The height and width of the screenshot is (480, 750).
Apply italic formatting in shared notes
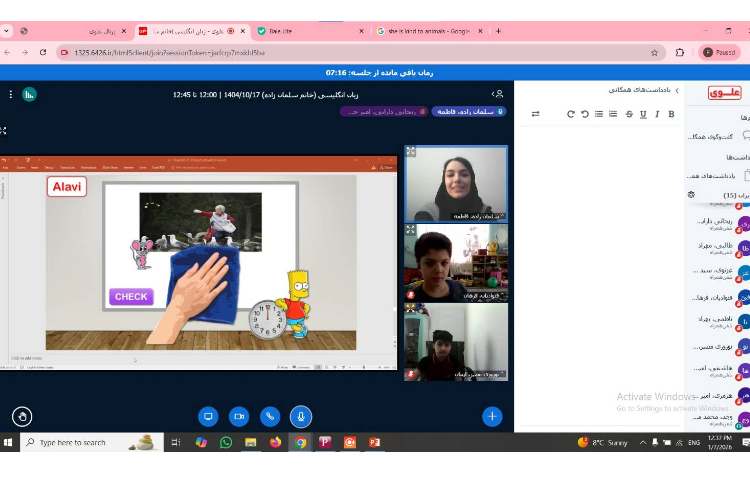pos(657,114)
